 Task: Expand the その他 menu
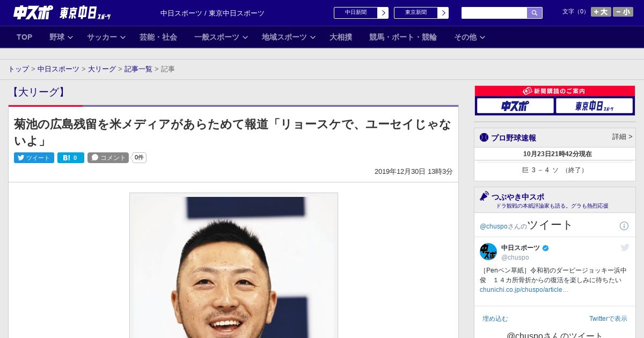(x=470, y=37)
